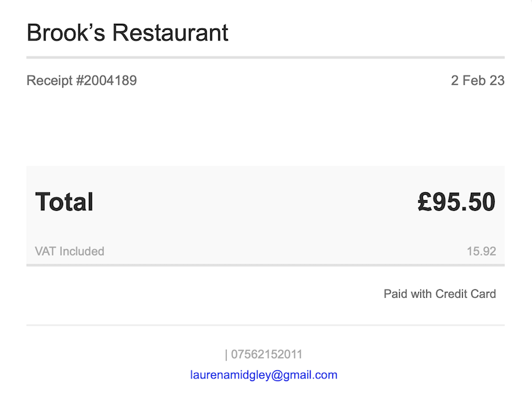Screen dimensions: 532x395
Task: Click the VAT Included label
Action: point(69,251)
